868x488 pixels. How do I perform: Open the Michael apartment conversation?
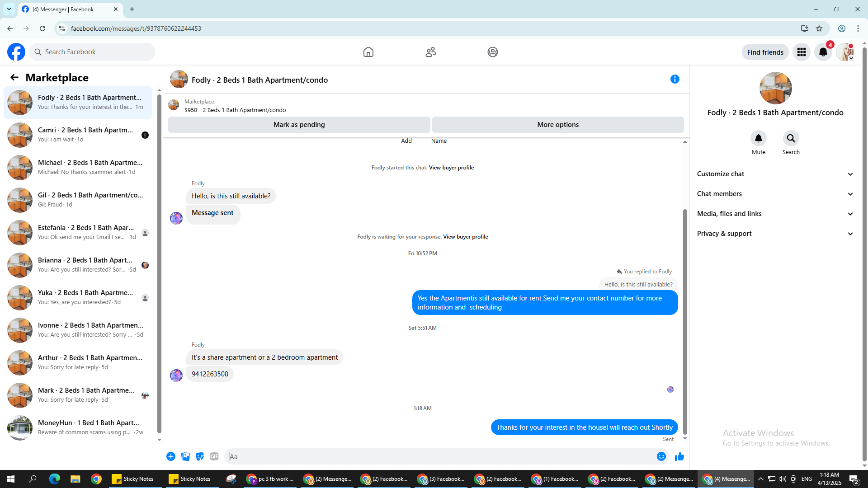(x=78, y=167)
